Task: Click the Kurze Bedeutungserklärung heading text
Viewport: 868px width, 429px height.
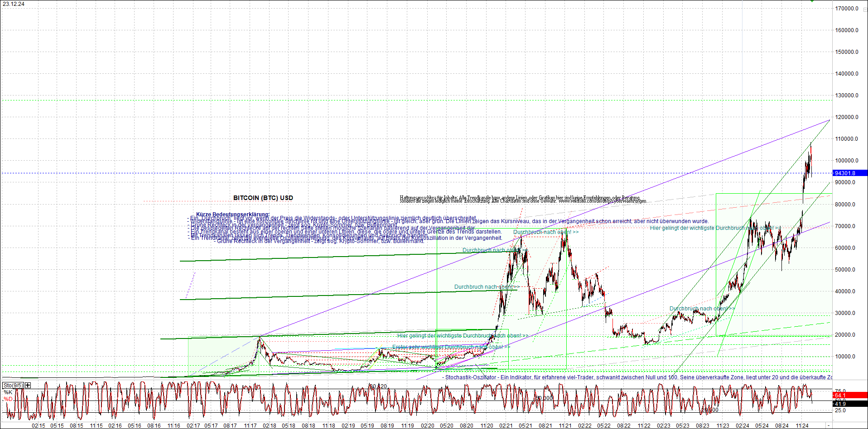Action: 233,214
